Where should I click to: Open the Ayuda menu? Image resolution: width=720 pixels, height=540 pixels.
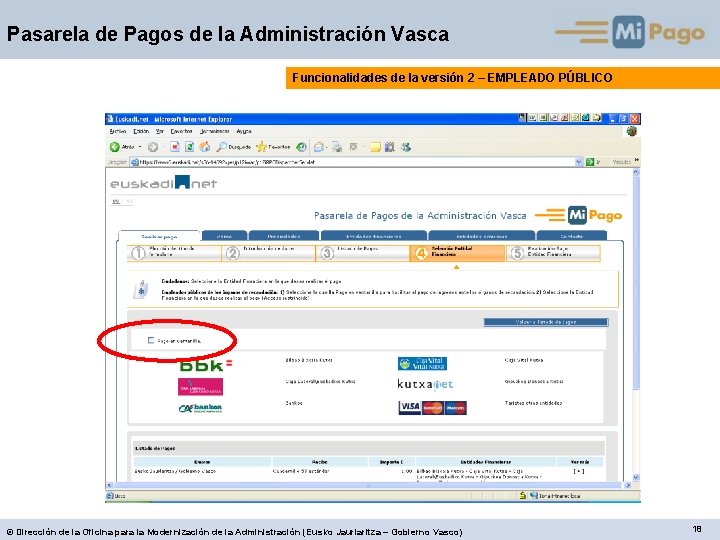tap(244, 131)
